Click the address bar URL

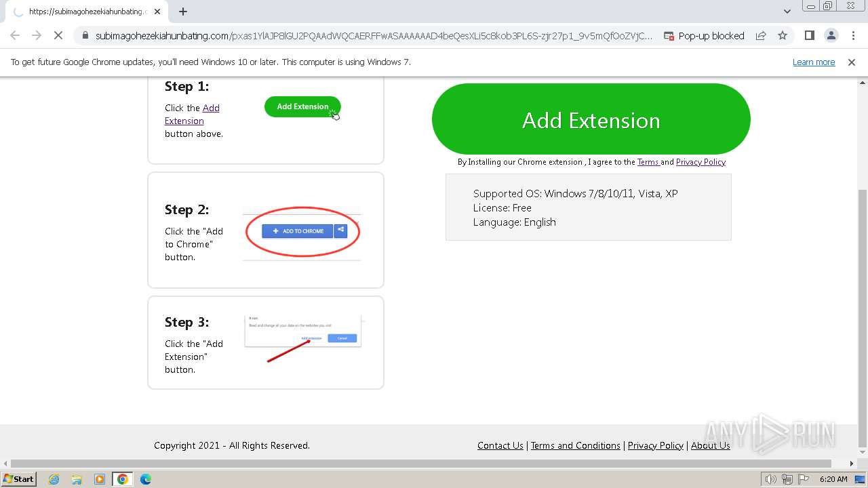[374, 35]
